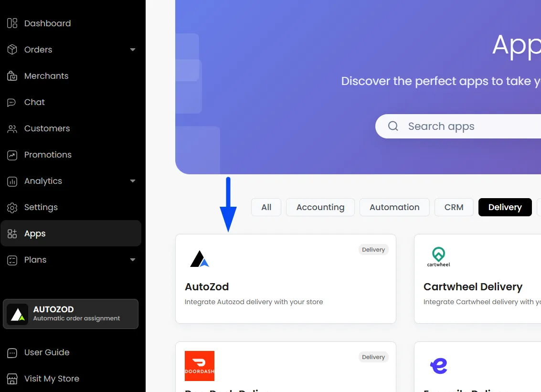The height and width of the screenshot is (392, 541).
Task: Click the User Guide icon
Action: tap(12, 353)
